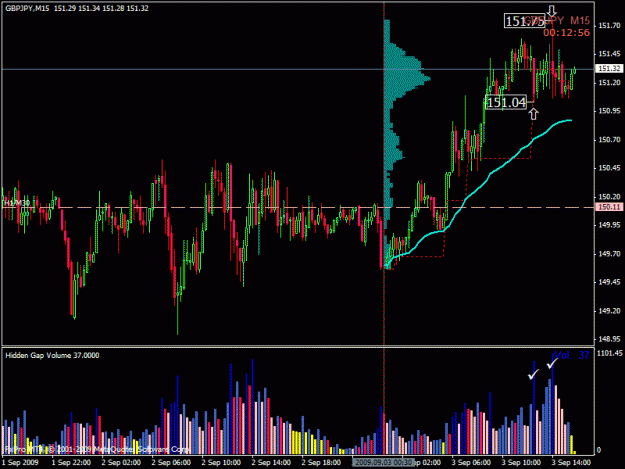
Task: Click the MetaQuotes Software Corp copyright text
Action: [x=98, y=449]
